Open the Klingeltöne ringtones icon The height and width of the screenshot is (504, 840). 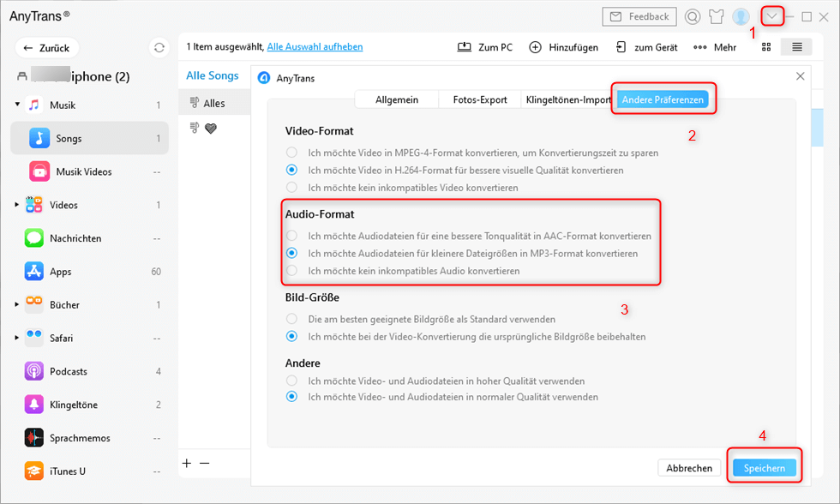coord(33,405)
